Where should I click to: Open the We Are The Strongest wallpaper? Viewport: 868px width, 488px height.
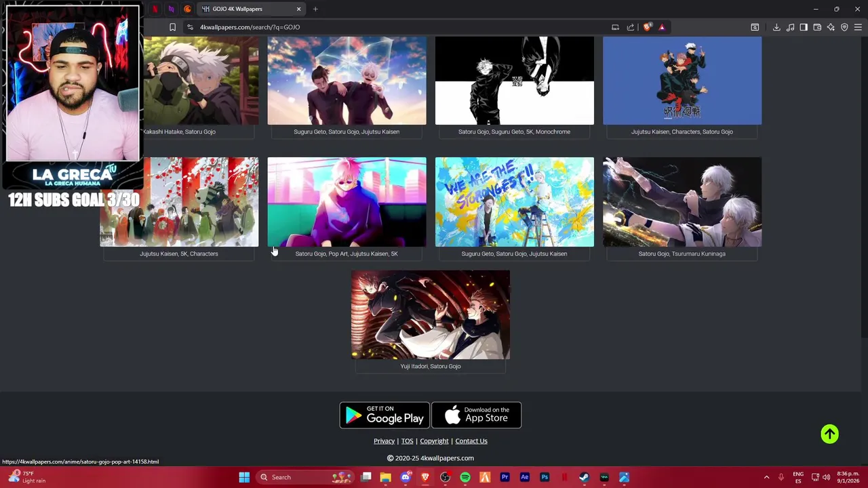tap(514, 202)
